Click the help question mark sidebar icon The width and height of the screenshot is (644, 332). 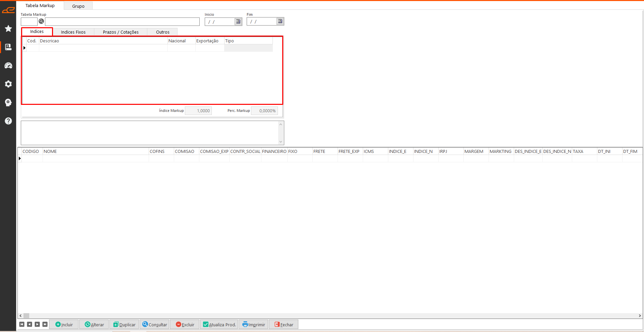[x=8, y=121]
